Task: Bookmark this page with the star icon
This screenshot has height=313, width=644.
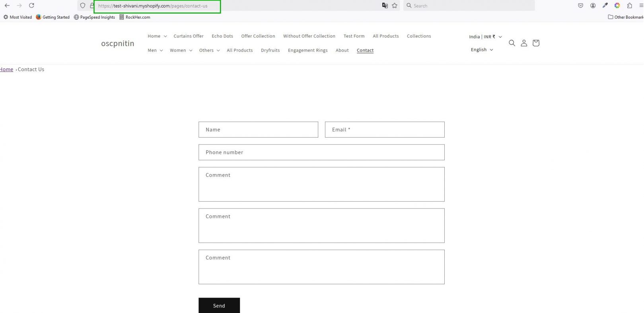Action: [x=395, y=6]
